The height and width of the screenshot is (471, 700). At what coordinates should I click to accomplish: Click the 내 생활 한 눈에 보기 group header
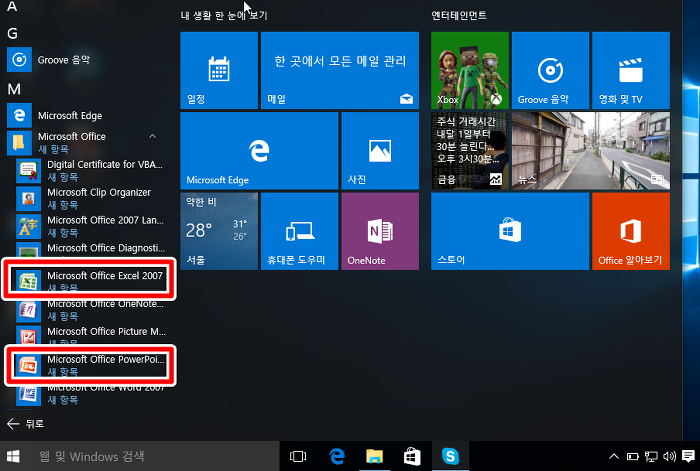click(x=224, y=16)
